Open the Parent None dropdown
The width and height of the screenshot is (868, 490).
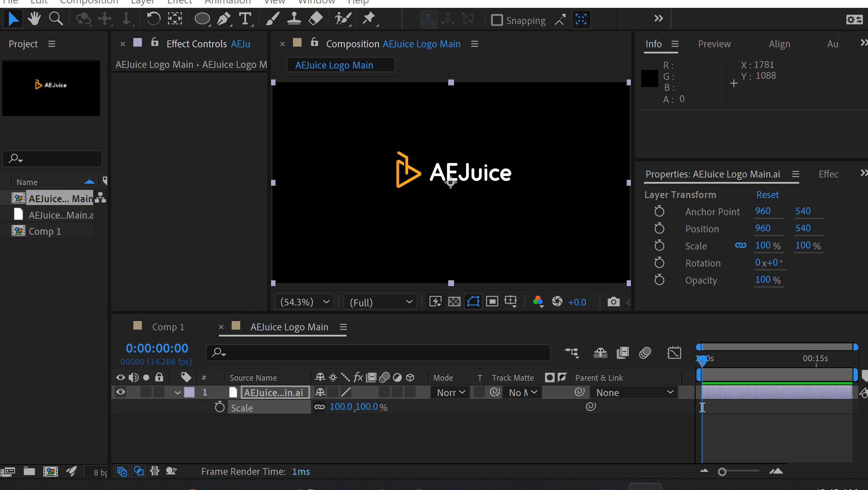coord(634,392)
